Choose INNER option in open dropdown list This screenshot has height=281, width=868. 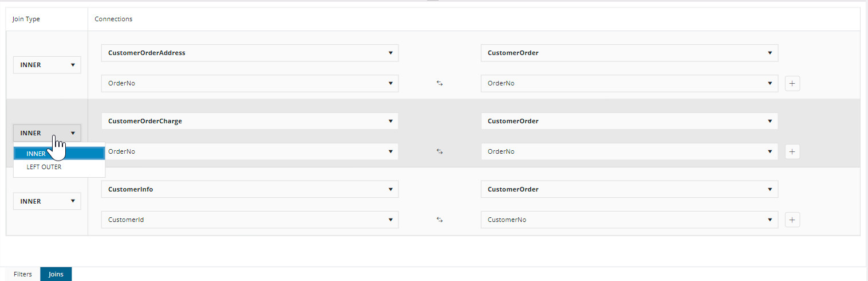[x=59, y=154]
